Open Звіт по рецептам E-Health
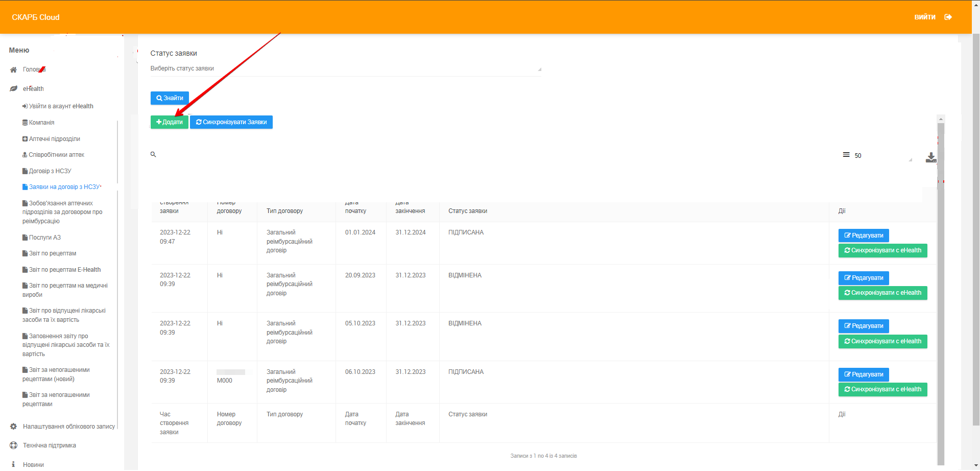Screen dimensions: 980x471 64,270
